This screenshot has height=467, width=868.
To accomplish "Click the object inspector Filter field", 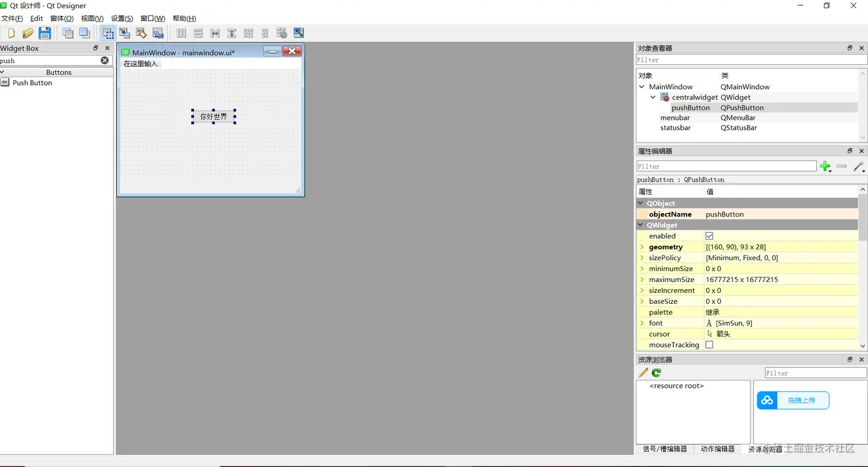I will click(751, 60).
